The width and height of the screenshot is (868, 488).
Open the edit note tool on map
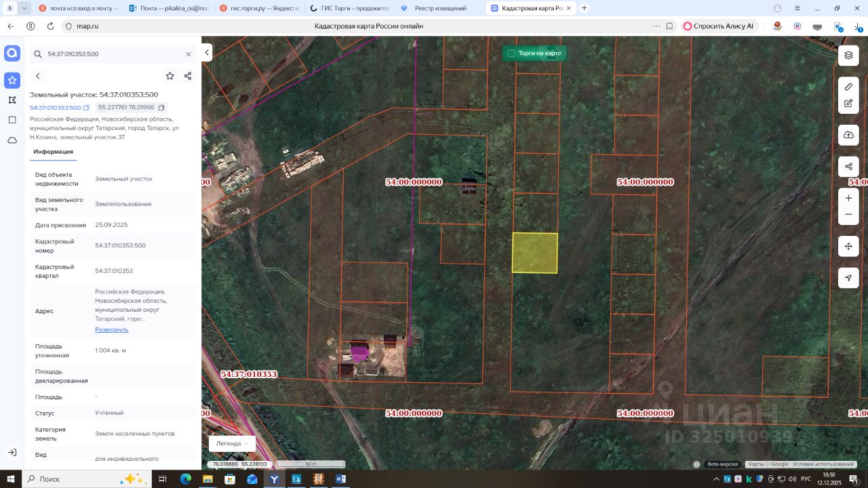tap(848, 104)
